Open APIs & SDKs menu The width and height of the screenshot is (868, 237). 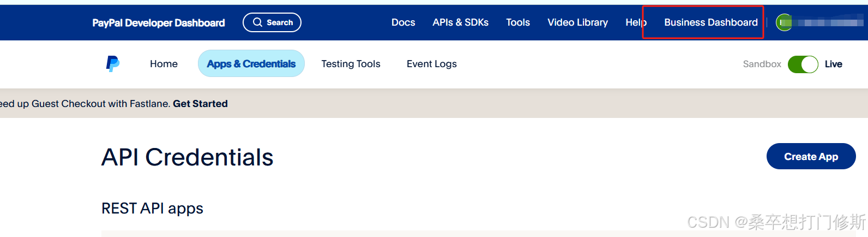coord(460,22)
